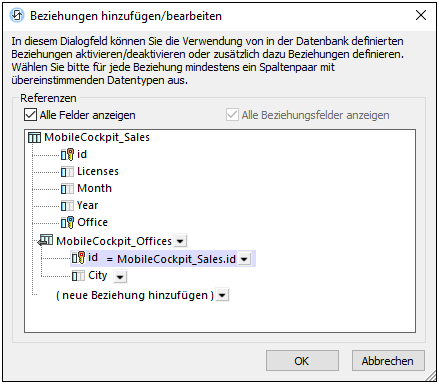Viewport: 439px width, 384px height.
Task: Click the primary key icon beside id
Action: [67, 154]
